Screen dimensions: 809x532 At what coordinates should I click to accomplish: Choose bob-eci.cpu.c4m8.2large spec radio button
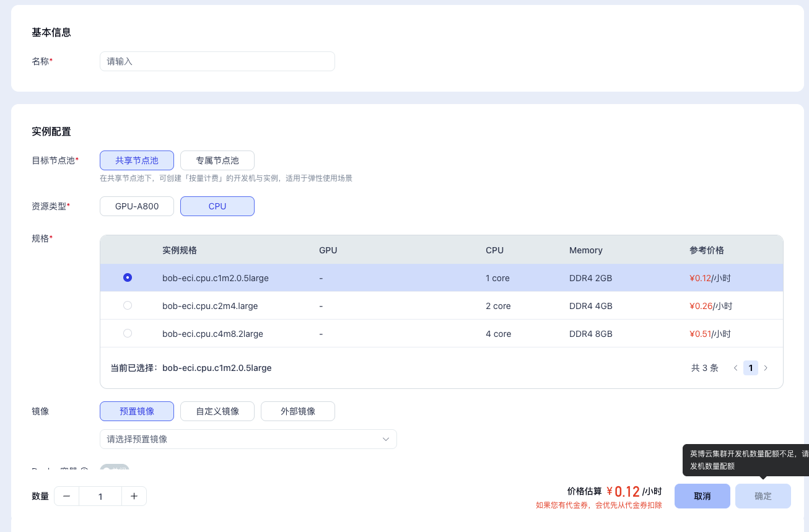128,333
